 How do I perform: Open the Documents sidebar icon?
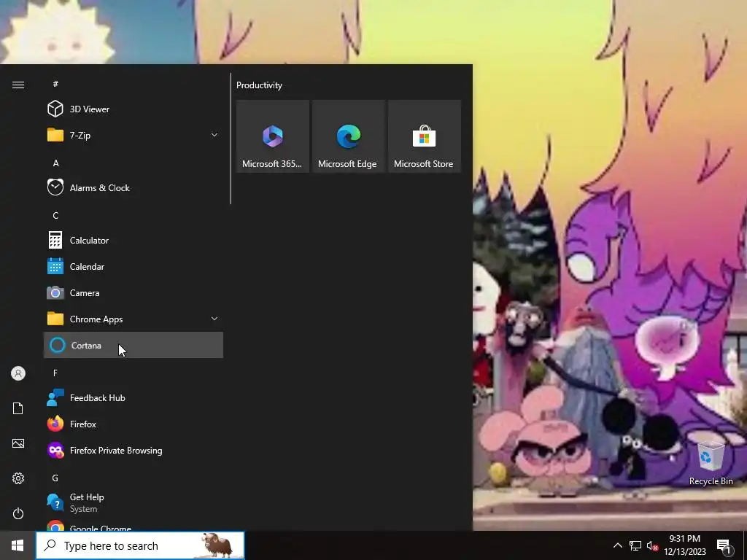pos(18,408)
